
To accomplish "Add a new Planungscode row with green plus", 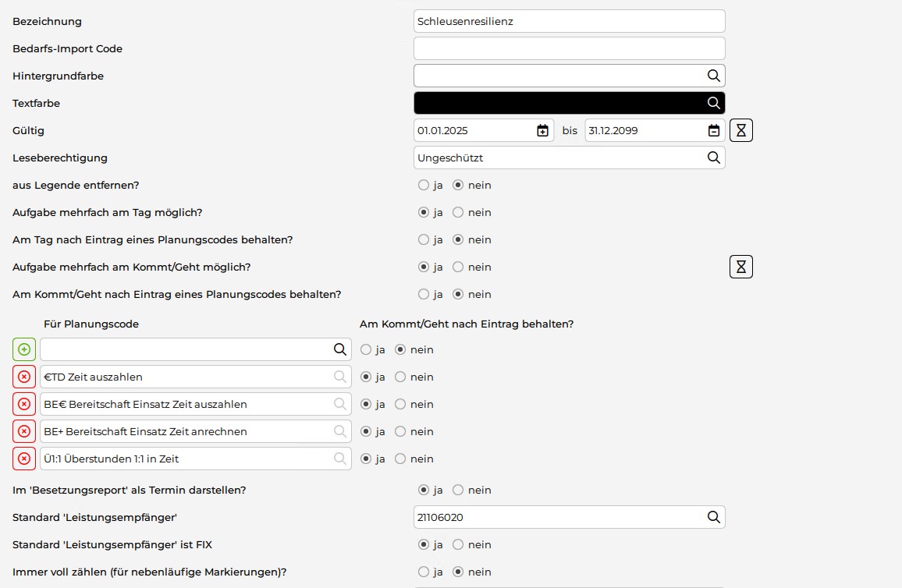I will point(24,349).
